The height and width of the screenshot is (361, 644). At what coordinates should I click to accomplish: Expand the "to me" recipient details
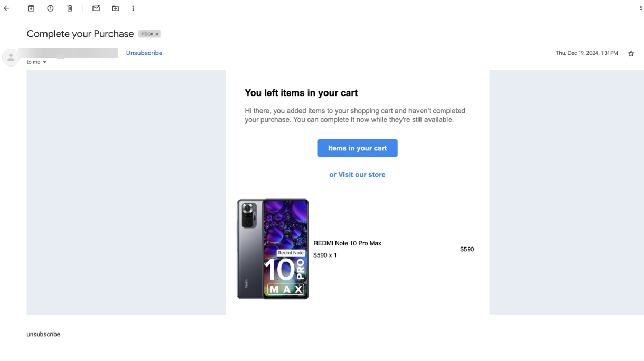[x=45, y=62]
